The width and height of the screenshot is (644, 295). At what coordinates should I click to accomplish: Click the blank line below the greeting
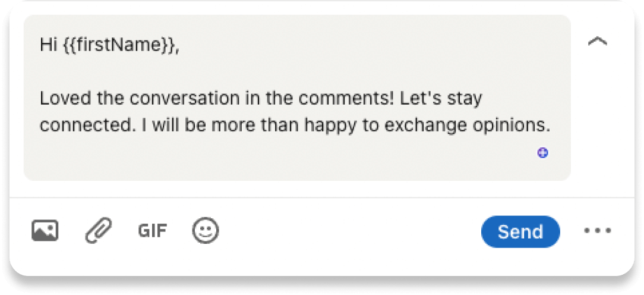pyautogui.click(x=178, y=72)
